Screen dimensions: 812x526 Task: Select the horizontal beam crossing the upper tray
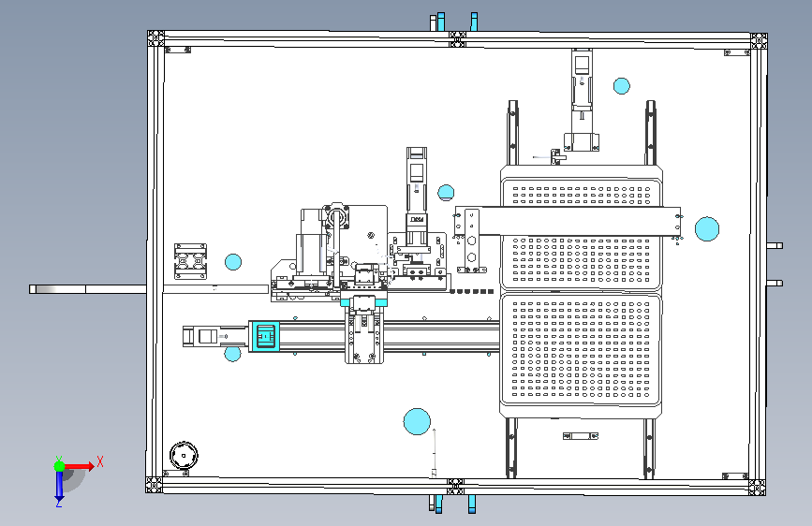[568, 221]
